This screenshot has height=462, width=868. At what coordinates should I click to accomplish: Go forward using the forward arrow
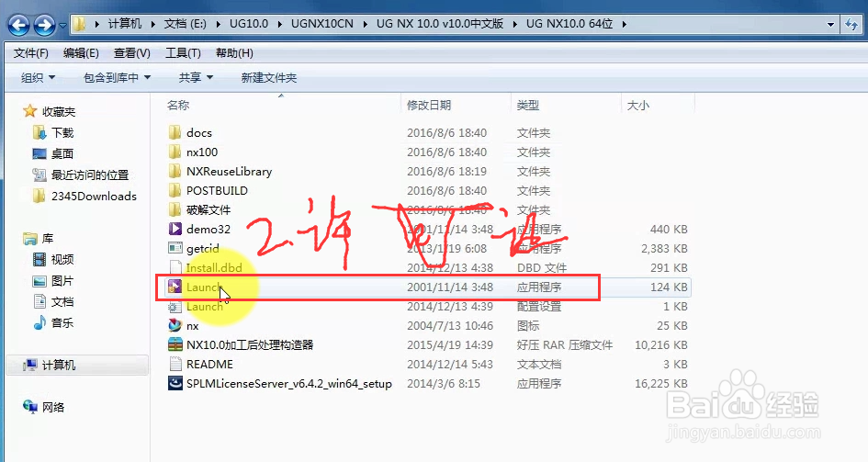pyautogui.click(x=44, y=25)
